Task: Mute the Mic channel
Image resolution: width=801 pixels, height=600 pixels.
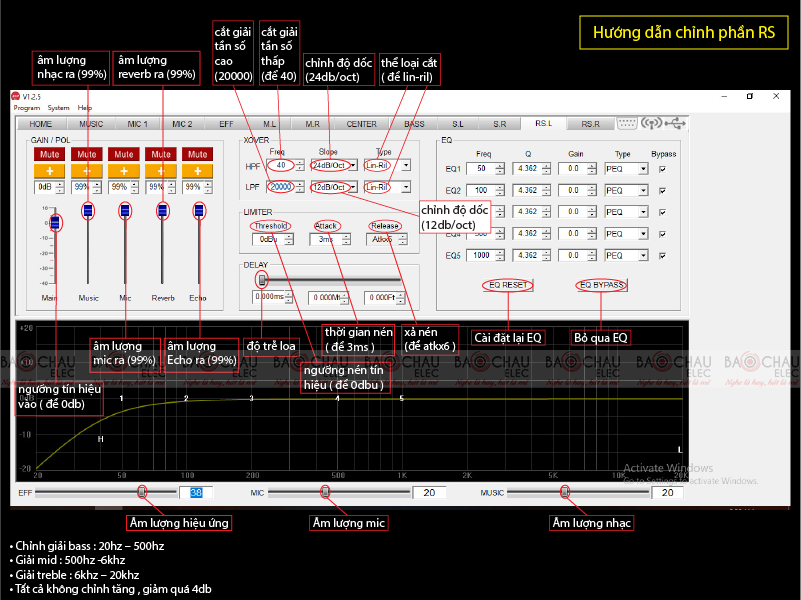Action: click(124, 154)
